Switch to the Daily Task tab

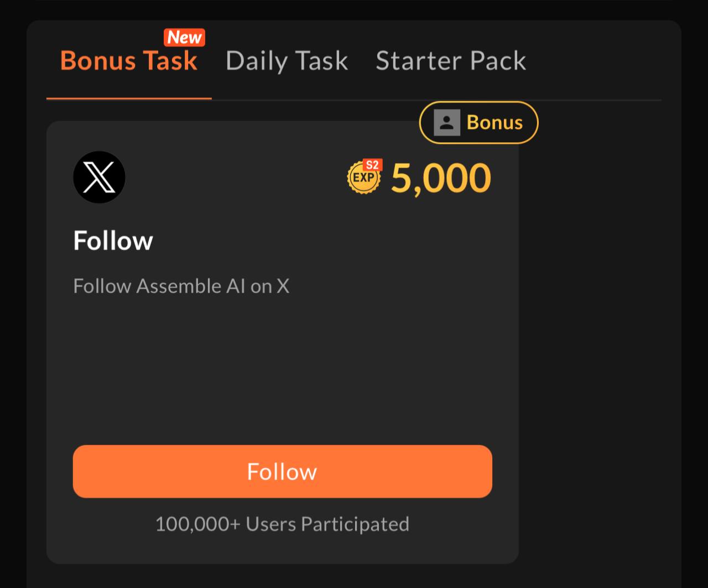coord(287,60)
